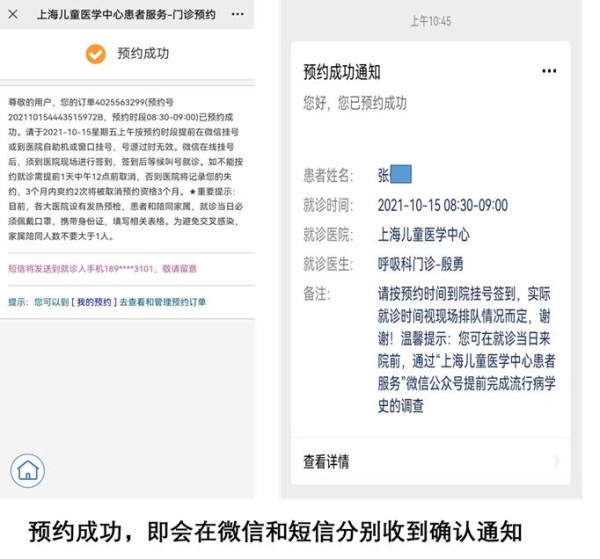
Task: Tap the visit time 2021-10-15 08:30-09:00
Action: pos(443,205)
